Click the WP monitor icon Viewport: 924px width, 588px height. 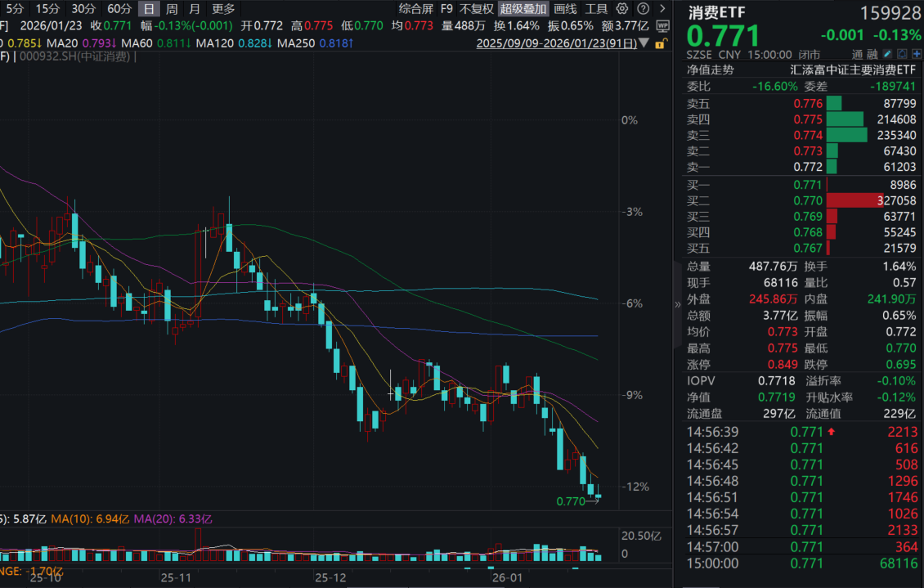pyautogui.click(x=662, y=26)
